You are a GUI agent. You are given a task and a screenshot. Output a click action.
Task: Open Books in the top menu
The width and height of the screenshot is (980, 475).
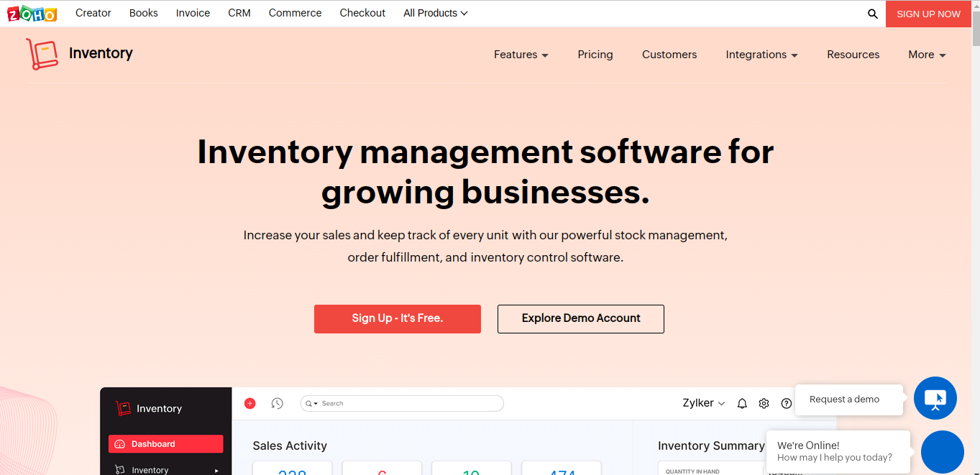144,13
